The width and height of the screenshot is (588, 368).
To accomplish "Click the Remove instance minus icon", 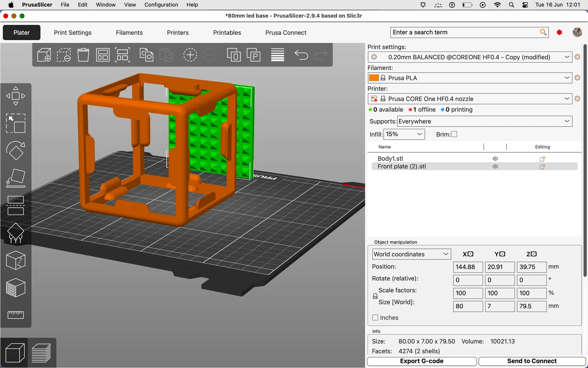I will tap(210, 55).
